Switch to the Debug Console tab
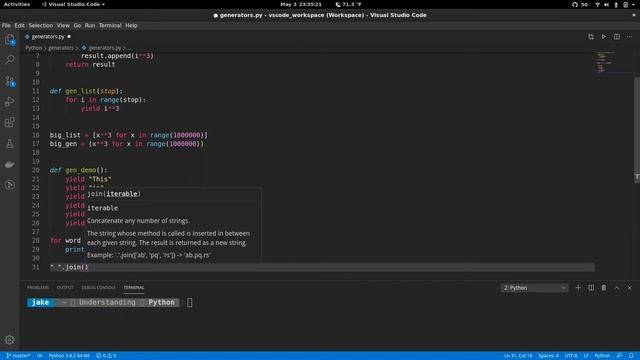Screen dimensions: 640x360 [98, 288]
